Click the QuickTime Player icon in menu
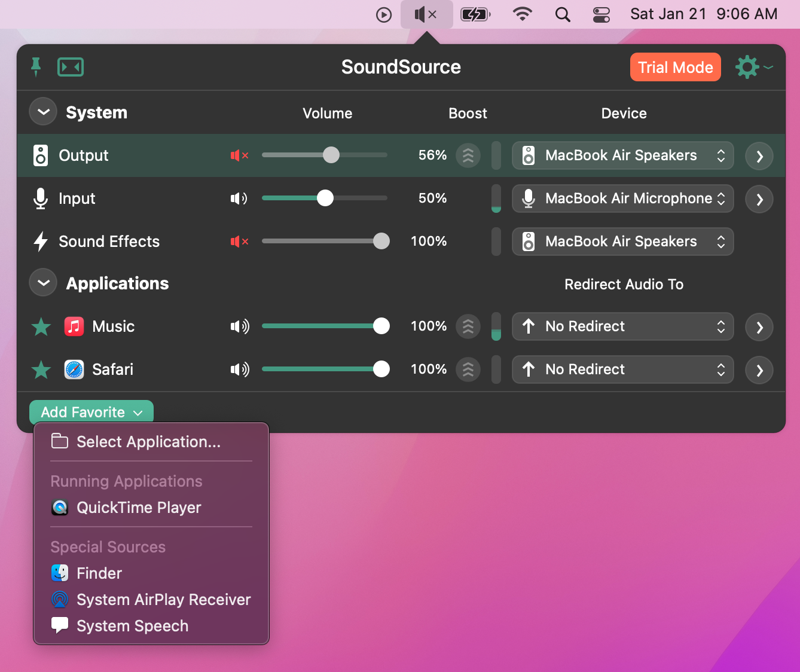The height and width of the screenshot is (672, 800). [x=60, y=508]
